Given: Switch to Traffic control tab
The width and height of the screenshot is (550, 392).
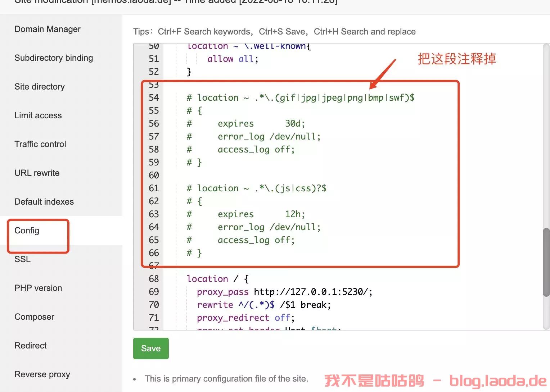Looking at the screenshot, I should coord(40,144).
